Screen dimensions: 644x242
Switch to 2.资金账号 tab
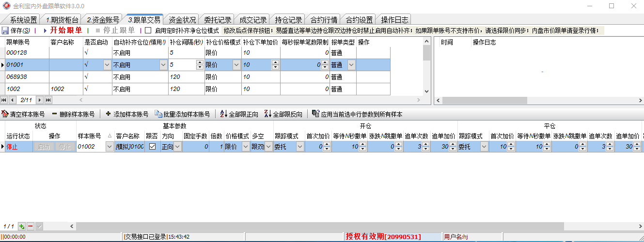[x=103, y=20]
